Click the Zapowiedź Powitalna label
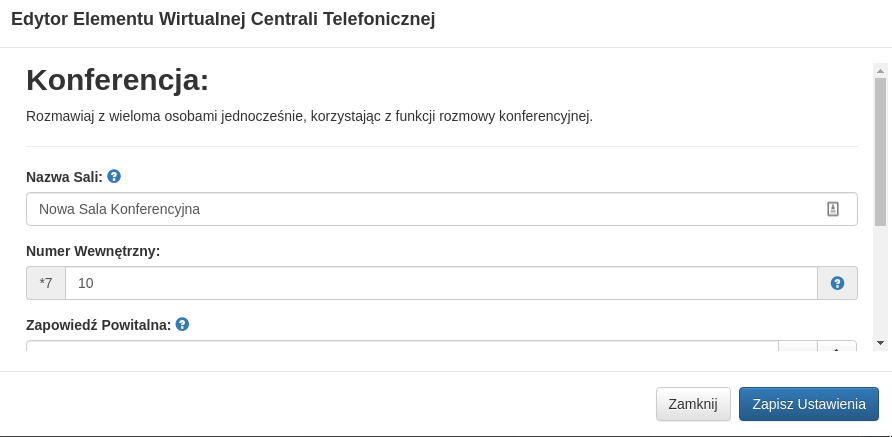 point(98,325)
